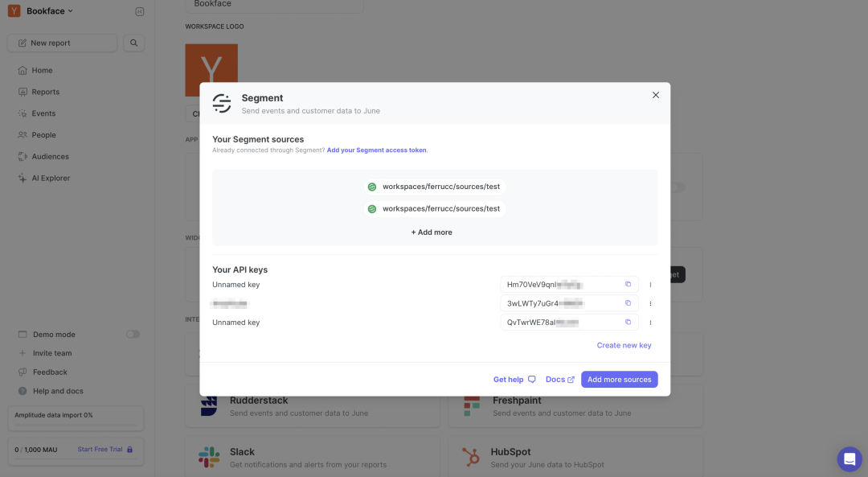Click Add more sources button
Image resolution: width=868 pixels, height=477 pixels.
coord(620,380)
